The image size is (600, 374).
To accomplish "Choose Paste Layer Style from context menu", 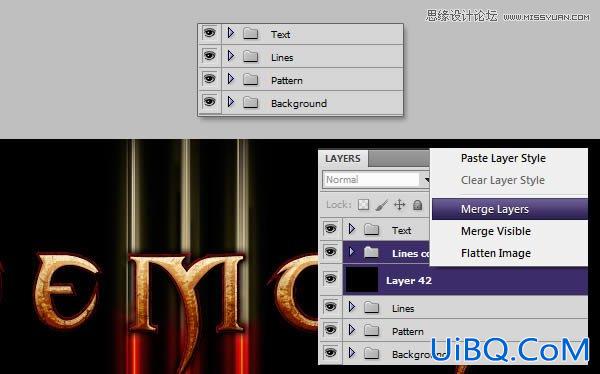I will pos(503,158).
